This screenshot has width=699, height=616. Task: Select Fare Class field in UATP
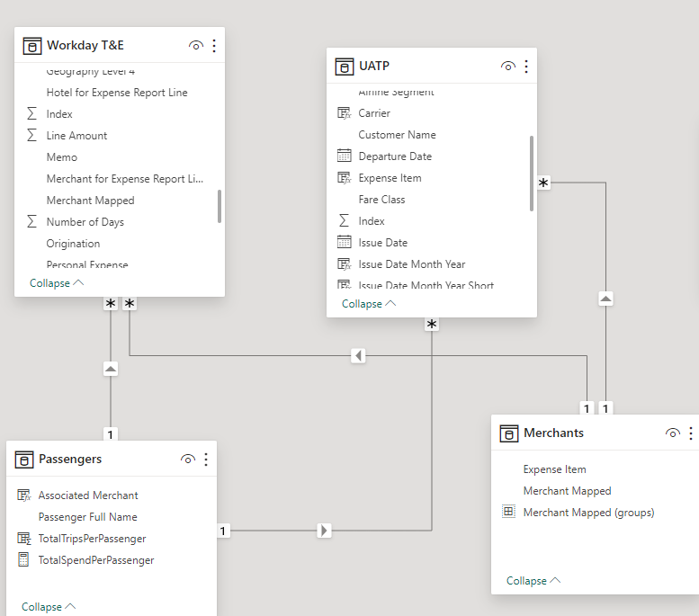pos(381,200)
